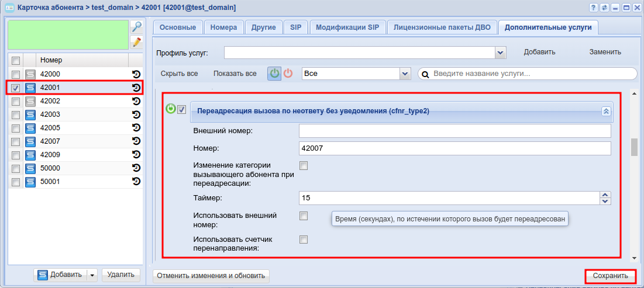
Task: Click the SIP icon of subscriber 42001
Action: pos(30,88)
